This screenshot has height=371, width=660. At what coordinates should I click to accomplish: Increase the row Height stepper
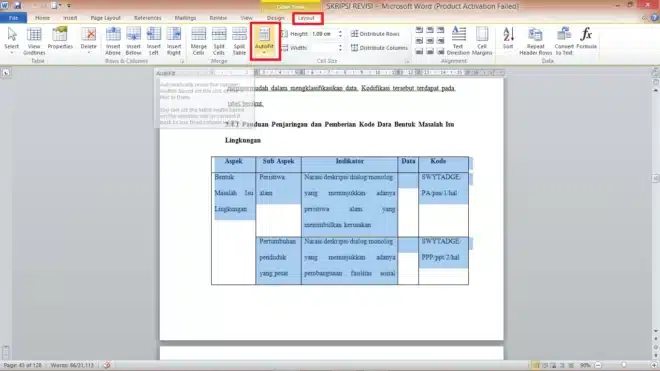coord(340,32)
